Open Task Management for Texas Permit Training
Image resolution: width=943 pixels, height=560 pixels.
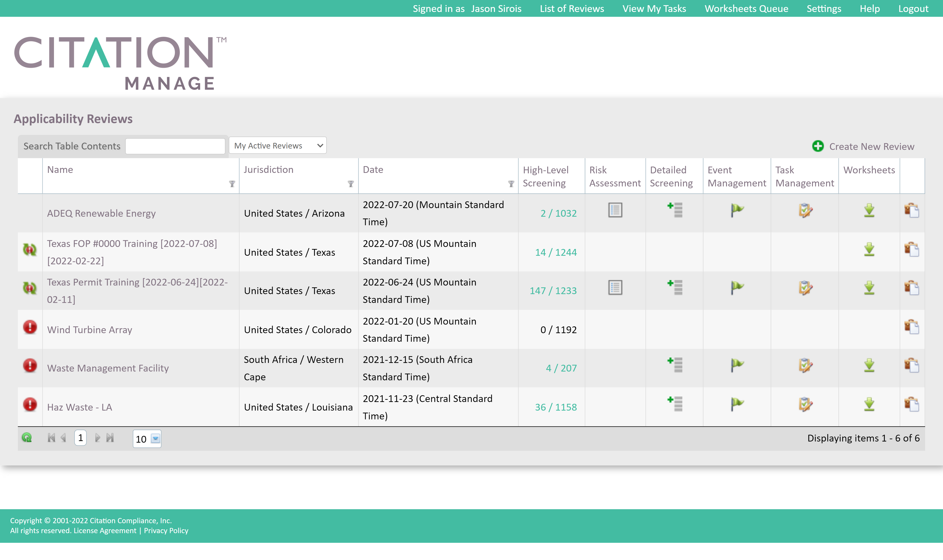(805, 288)
